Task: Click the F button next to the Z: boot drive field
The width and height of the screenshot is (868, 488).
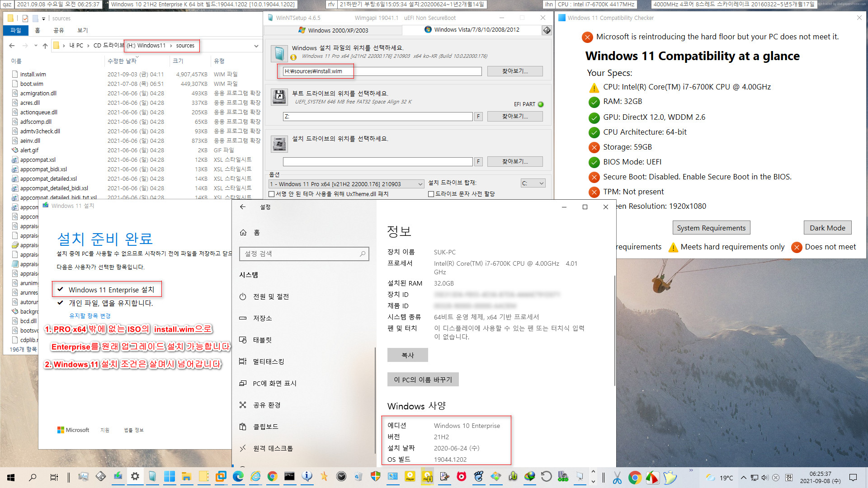Action: click(x=478, y=117)
